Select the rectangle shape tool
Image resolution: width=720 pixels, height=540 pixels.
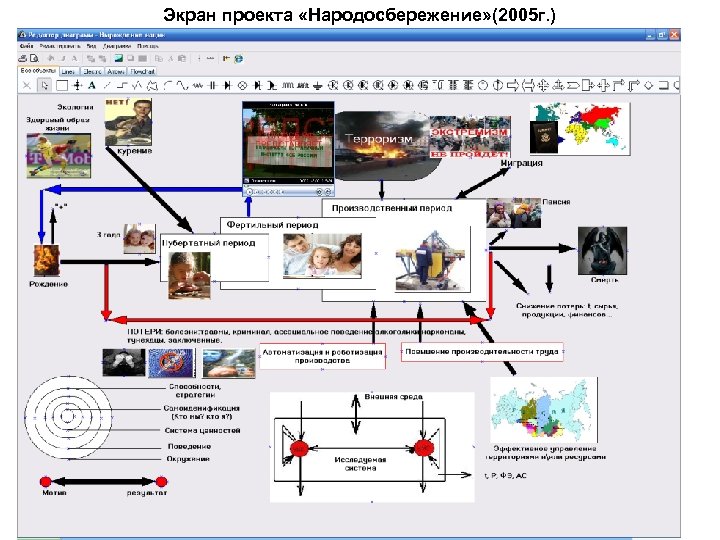click(x=62, y=85)
